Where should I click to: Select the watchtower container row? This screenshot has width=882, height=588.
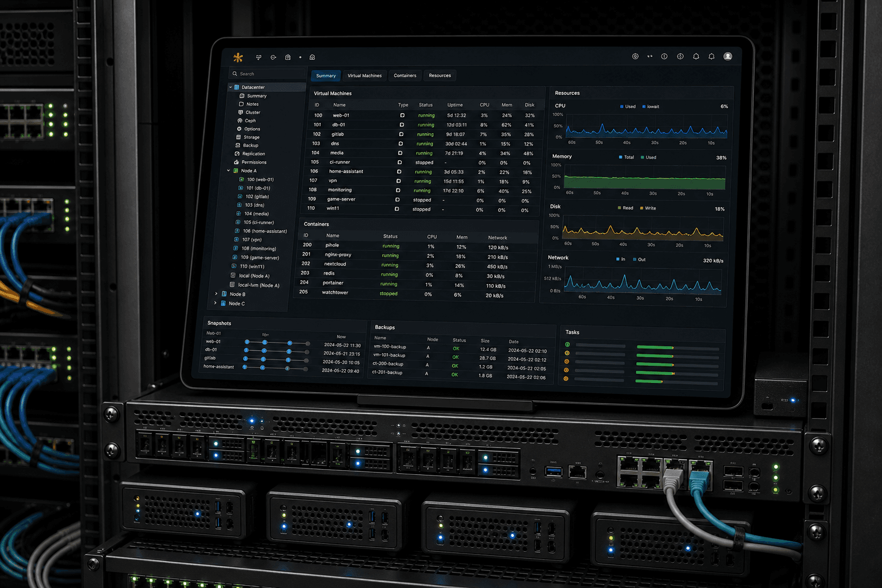413,293
